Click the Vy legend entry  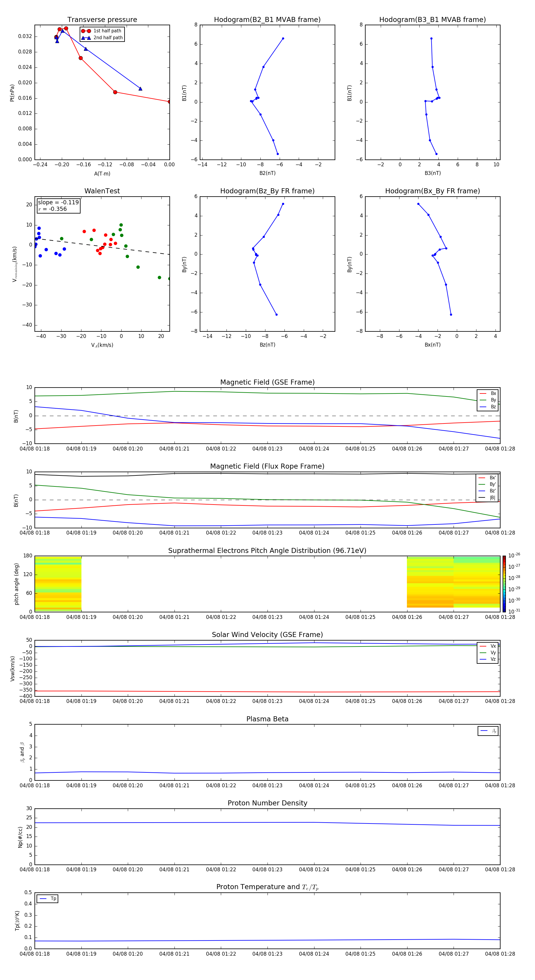pos(488,652)
